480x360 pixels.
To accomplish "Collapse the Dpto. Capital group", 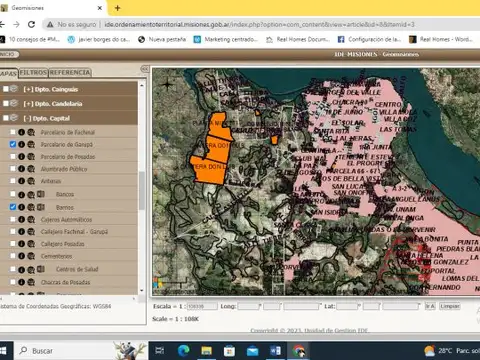I will coord(27,118).
